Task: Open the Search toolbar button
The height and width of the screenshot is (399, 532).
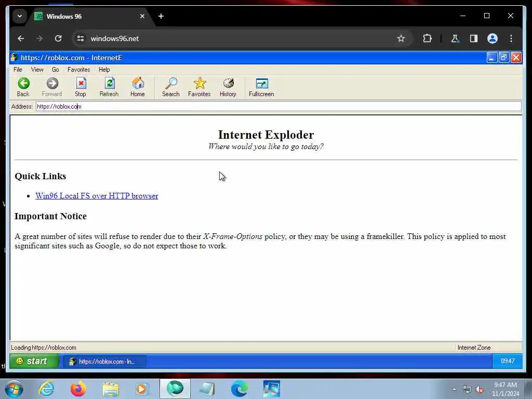Action: 170,87
